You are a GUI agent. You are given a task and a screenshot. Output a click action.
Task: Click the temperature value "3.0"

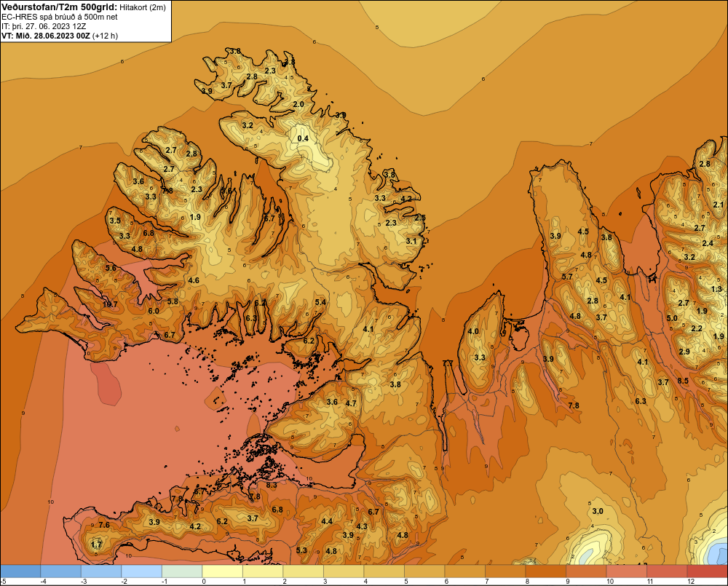coord(598,511)
